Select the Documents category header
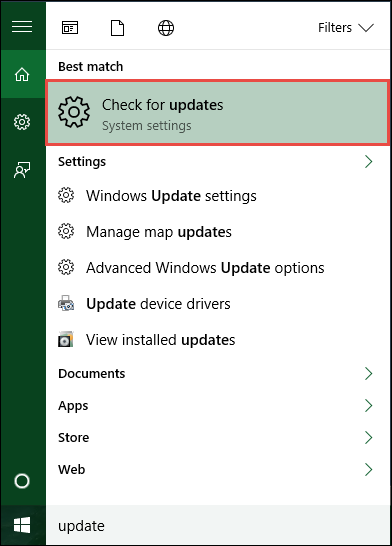 point(92,373)
